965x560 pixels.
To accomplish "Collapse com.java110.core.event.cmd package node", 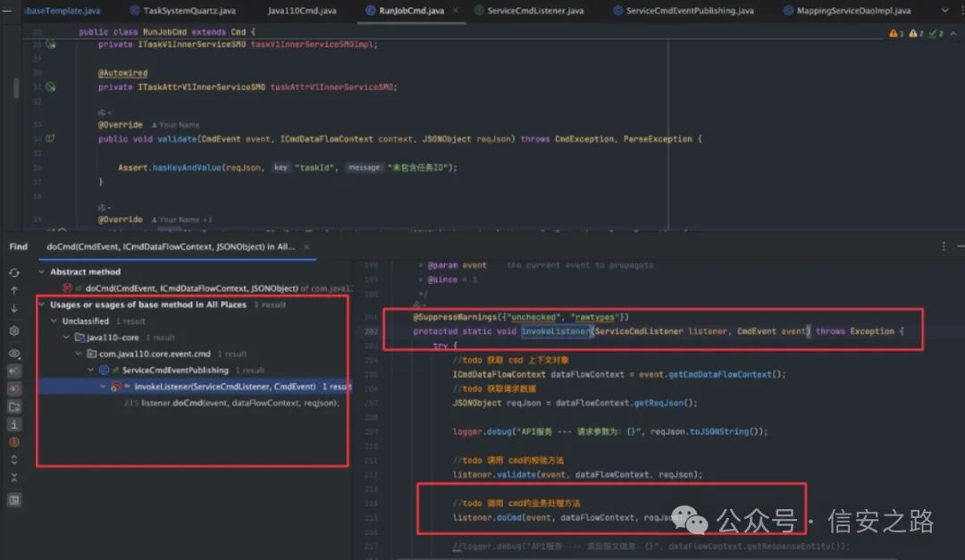I will [x=78, y=353].
